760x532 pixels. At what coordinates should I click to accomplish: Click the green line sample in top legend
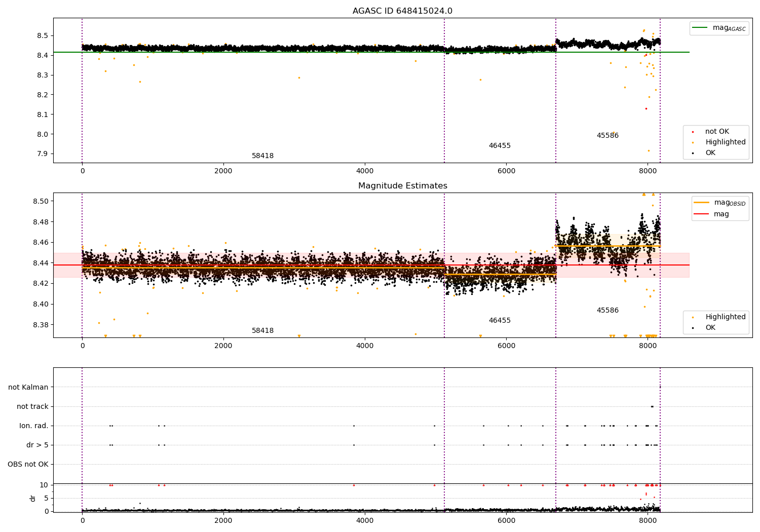pyautogui.click(x=700, y=28)
